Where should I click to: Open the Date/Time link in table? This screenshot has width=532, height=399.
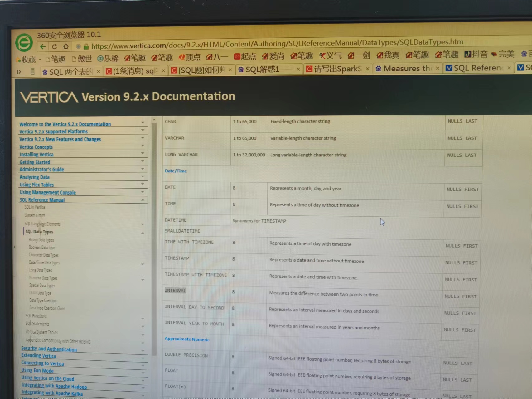(176, 171)
